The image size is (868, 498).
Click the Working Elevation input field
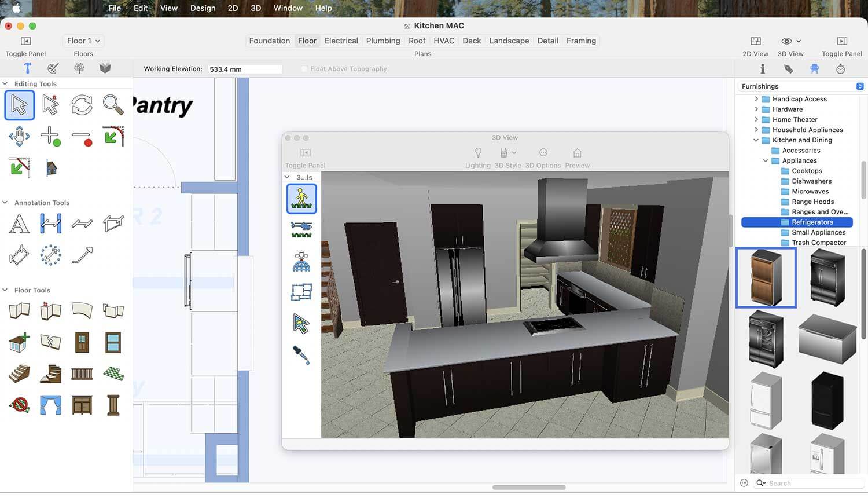pos(245,69)
